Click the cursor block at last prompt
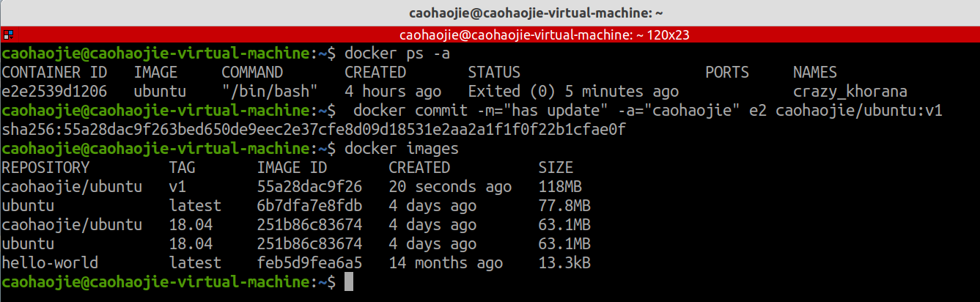Screen dimensions: 980x302 click(349, 281)
